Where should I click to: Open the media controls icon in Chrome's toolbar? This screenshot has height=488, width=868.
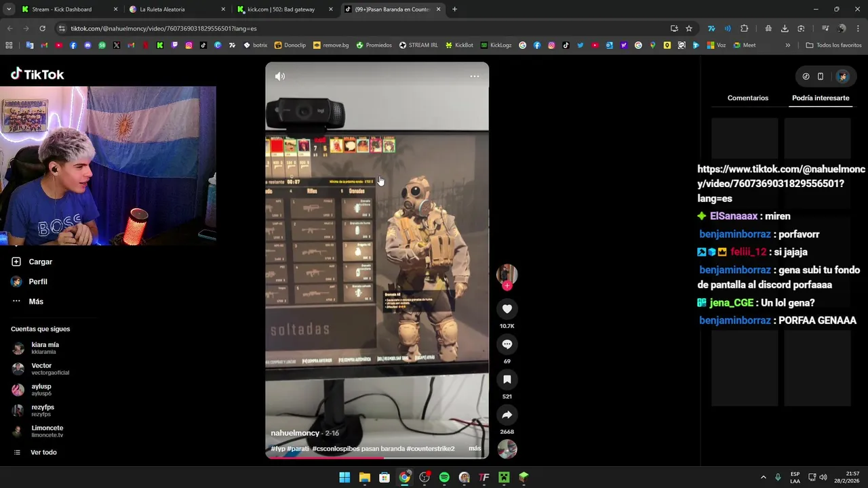point(825,28)
